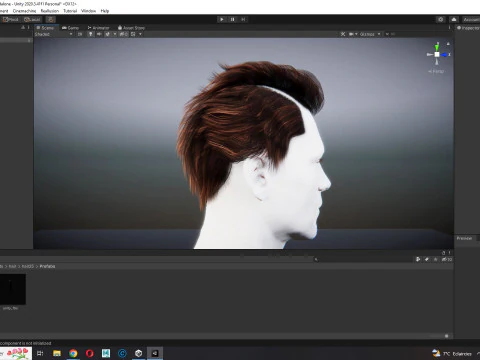Click the blue Z axis on orientation gizmo

coord(445,54)
